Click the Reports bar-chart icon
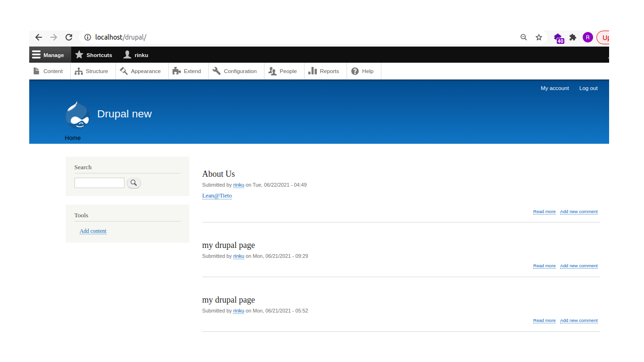The height and width of the screenshot is (362, 644). 314,71
